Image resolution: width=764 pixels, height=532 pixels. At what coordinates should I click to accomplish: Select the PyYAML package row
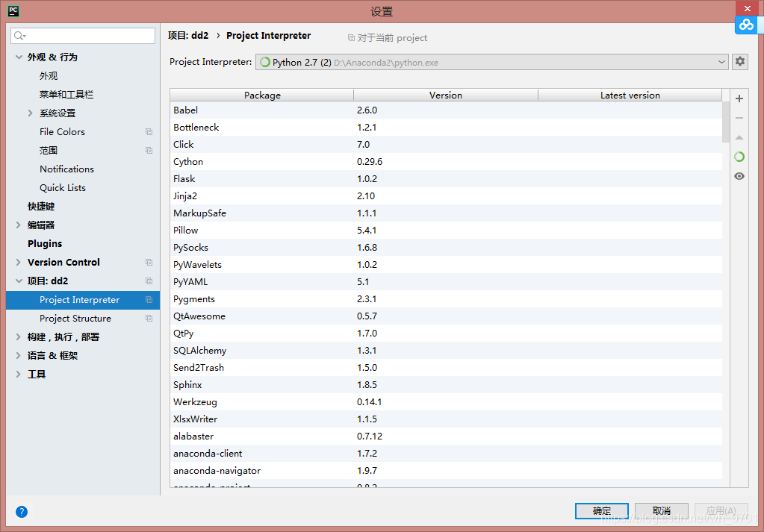446,282
